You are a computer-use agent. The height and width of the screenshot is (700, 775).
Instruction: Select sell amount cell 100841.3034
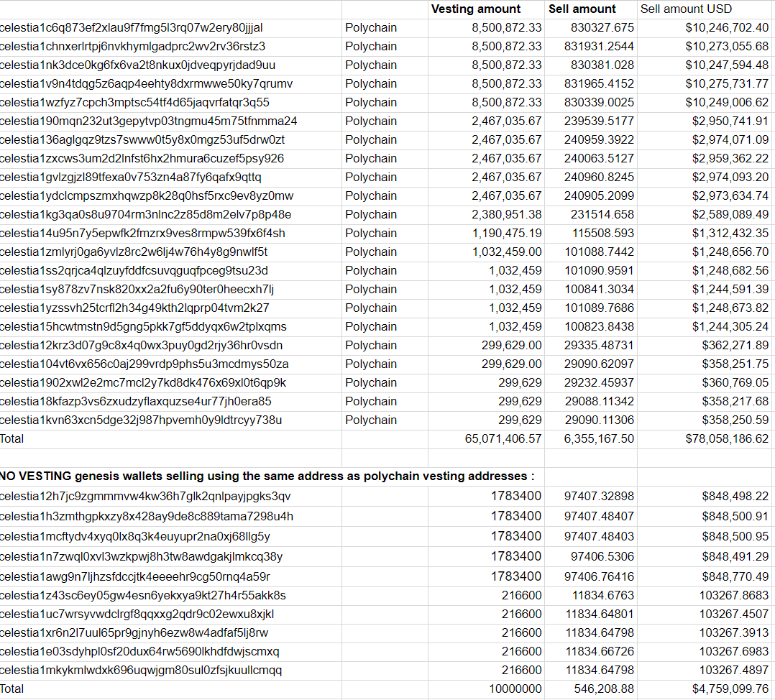click(x=599, y=290)
